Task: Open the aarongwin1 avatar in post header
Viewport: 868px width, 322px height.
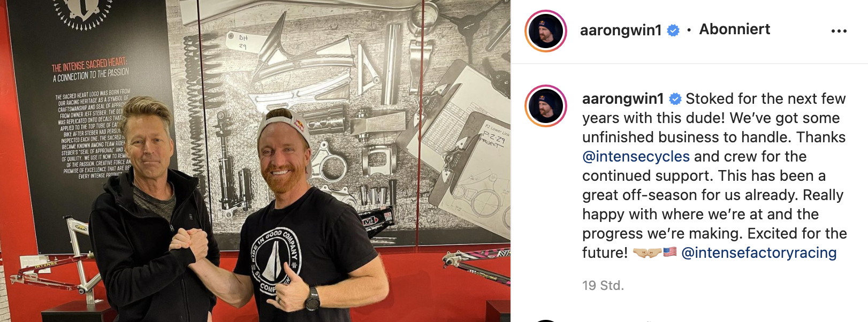Action: pyautogui.click(x=546, y=31)
